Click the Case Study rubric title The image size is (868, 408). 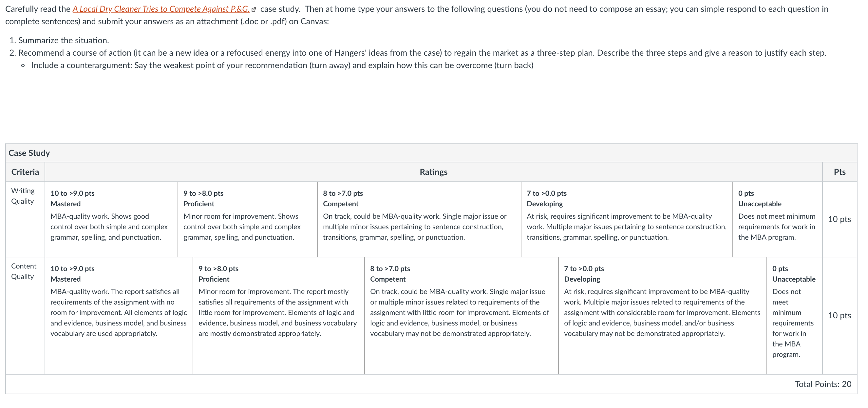coord(29,153)
